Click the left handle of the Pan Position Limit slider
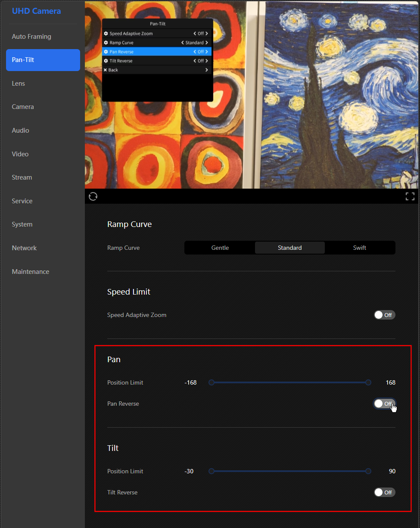 coord(212,382)
